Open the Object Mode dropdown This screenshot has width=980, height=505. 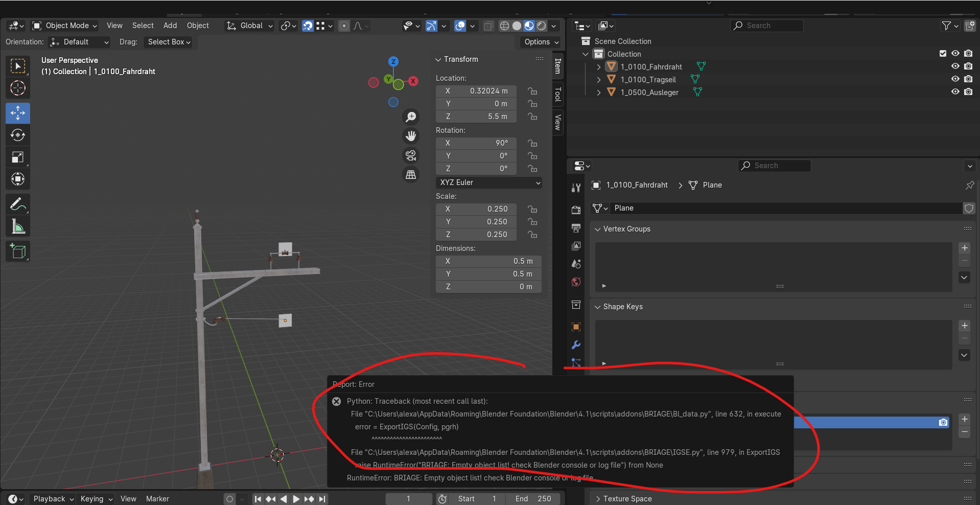pos(65,26)
